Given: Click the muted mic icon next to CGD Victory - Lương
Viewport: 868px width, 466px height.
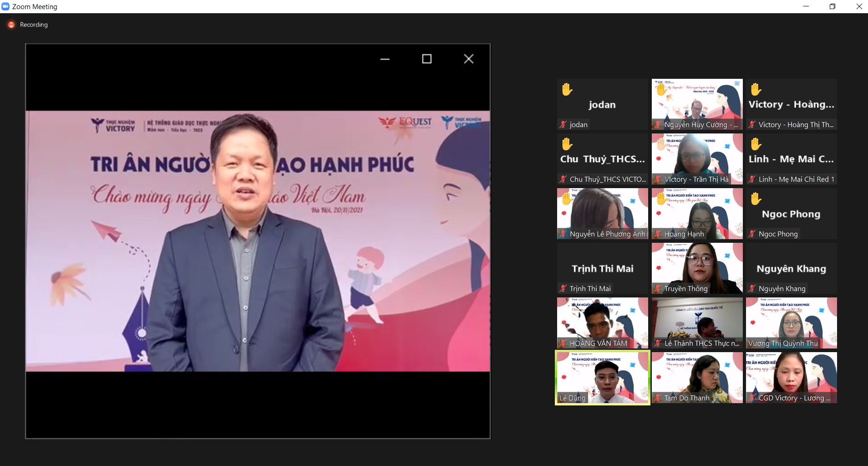Looking at the screenshot, I should 752,398.
